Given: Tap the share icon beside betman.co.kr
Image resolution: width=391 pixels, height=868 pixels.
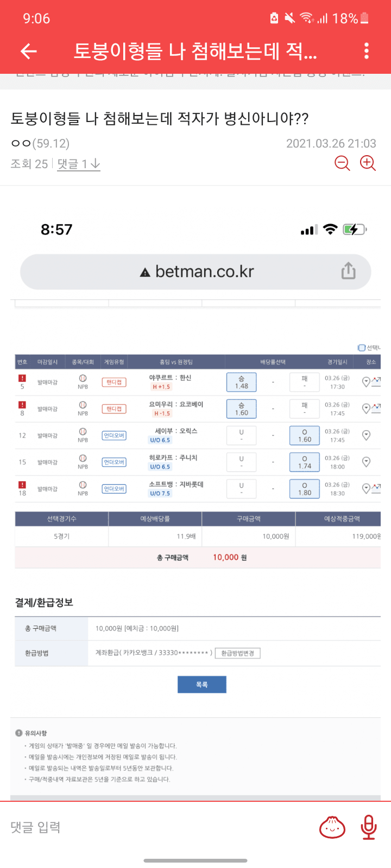Looking at the screenshot, I should pyautogui.click(x=349, y=271).
